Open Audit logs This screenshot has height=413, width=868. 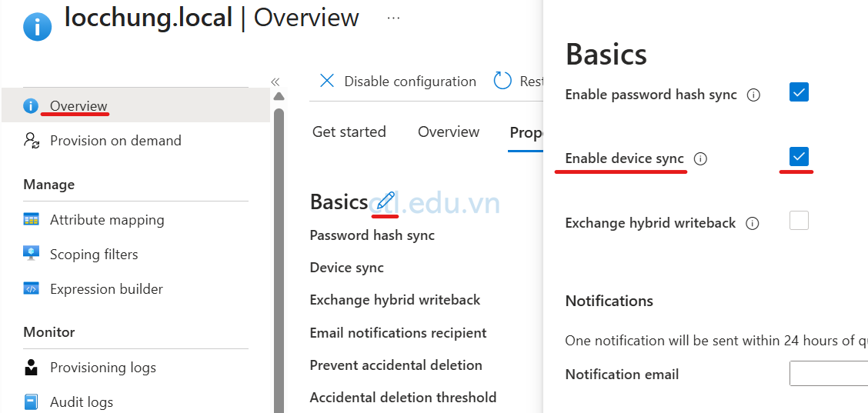tap(82, 402)
